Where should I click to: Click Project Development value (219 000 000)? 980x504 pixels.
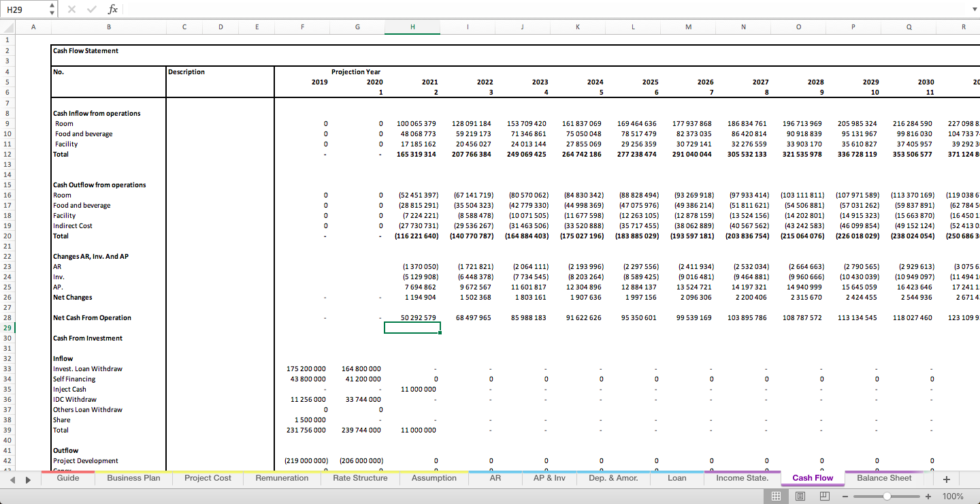[306, 460]
